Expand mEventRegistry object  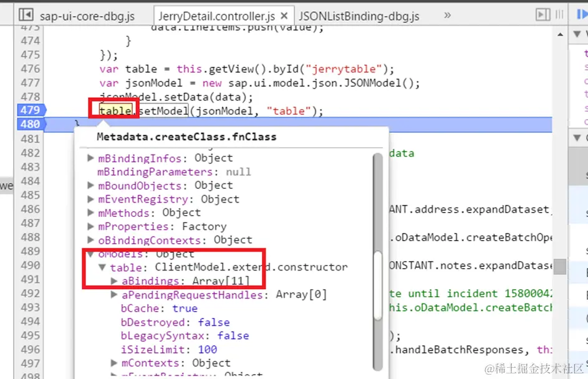tap(90, 199)
